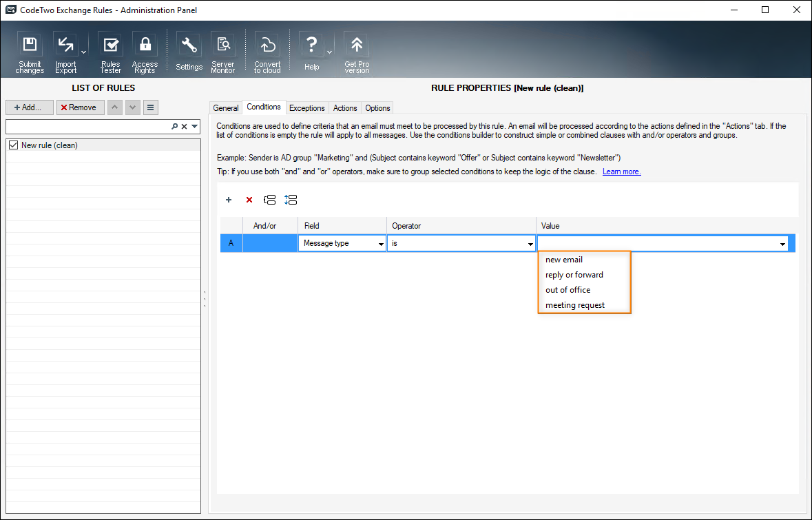Choose 'new email' from Value list

point(564,260)
